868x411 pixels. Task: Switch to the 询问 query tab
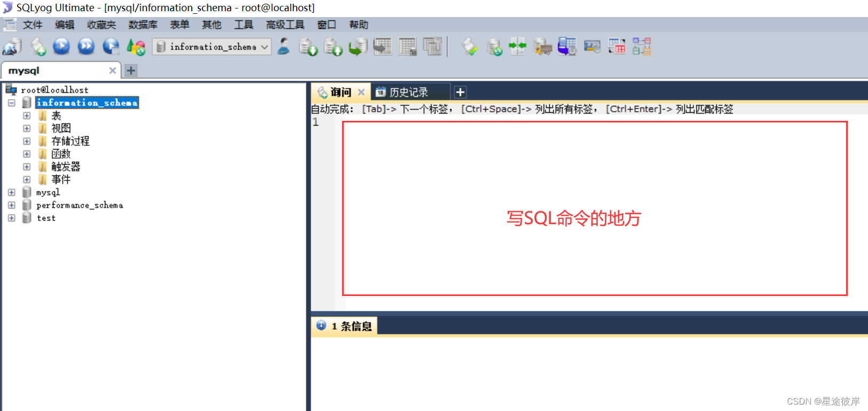point(340,92)
